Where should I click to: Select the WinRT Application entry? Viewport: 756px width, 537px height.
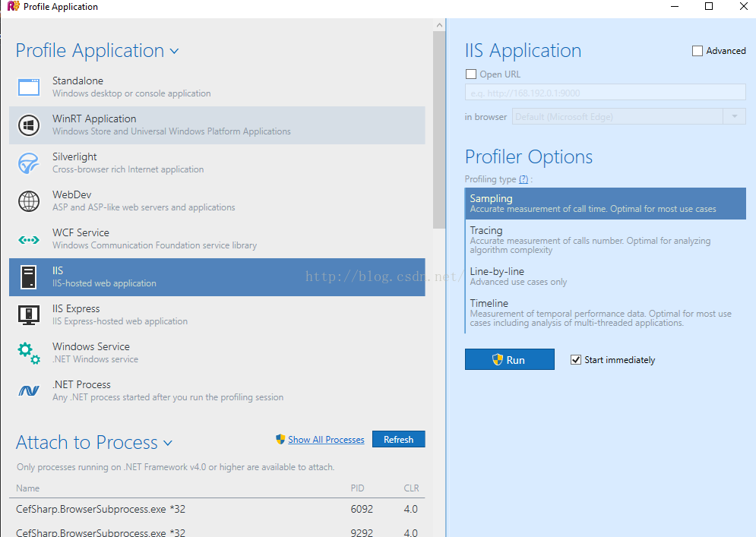pos(217,125)
